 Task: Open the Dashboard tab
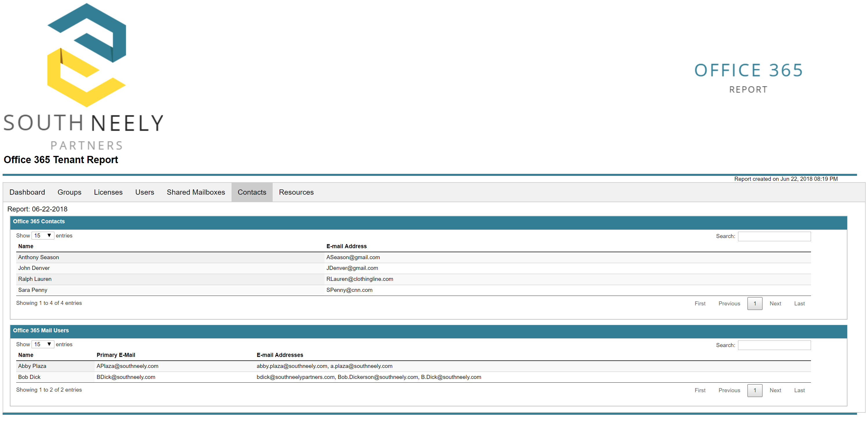[27, 192]
